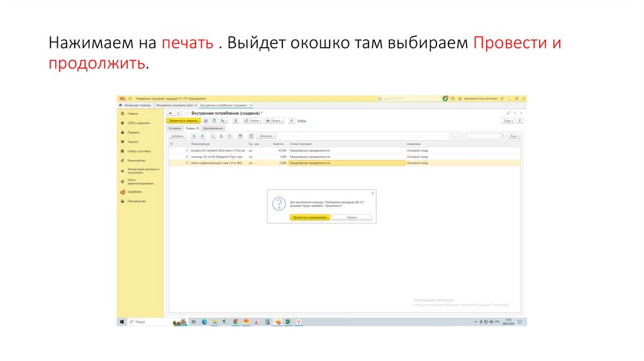Viewport: 644px width, 361px height.
Task: Click the barcode search icon in table toolbar
Action: coord(240,136)
